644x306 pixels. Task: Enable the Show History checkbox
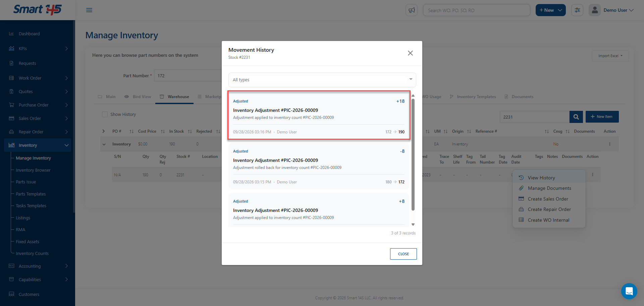(105, 114)
